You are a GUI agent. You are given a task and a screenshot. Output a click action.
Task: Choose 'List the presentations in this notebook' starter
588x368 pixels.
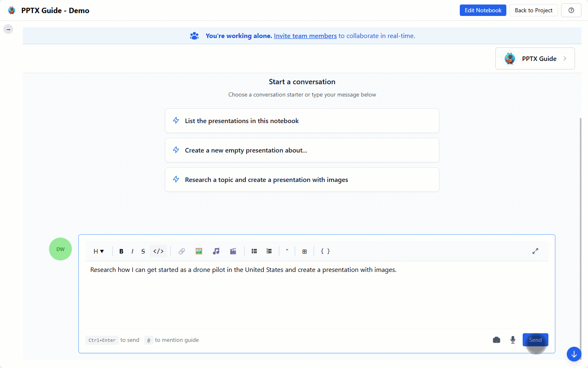(x=302, y=121)
